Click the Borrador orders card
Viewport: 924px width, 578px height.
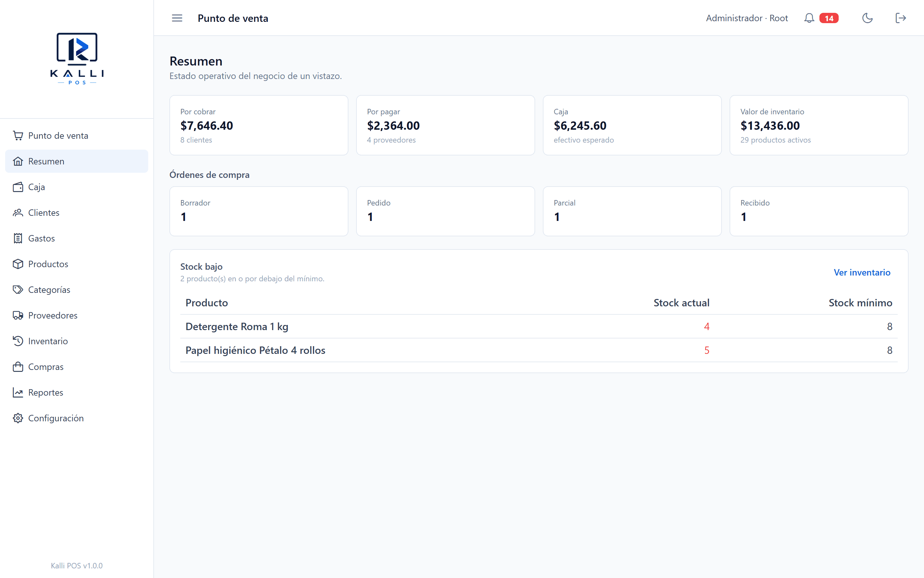(259, 211)
